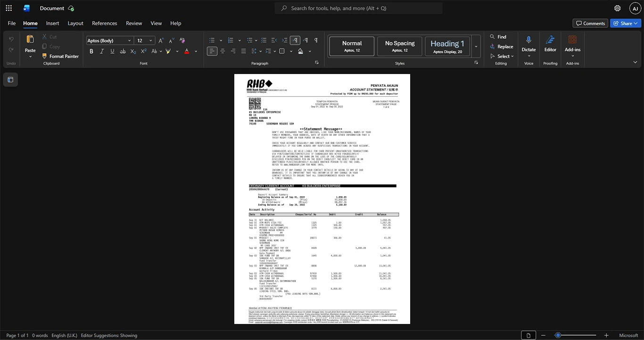This screenshot has width=644, height=340.
Task: Apply the Normal style
Action: pos(352,47)
